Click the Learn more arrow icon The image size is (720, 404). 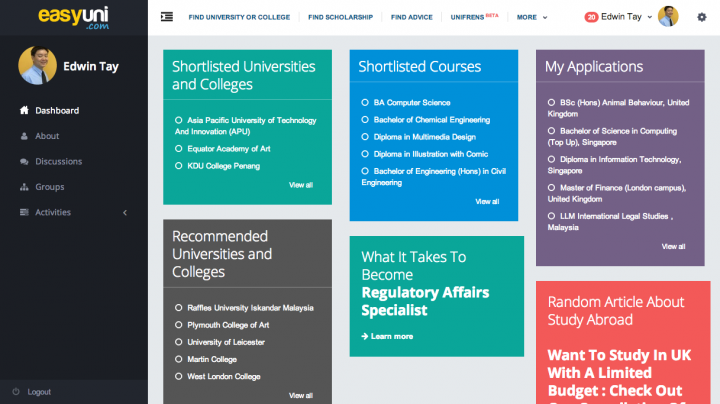(365, 337)
